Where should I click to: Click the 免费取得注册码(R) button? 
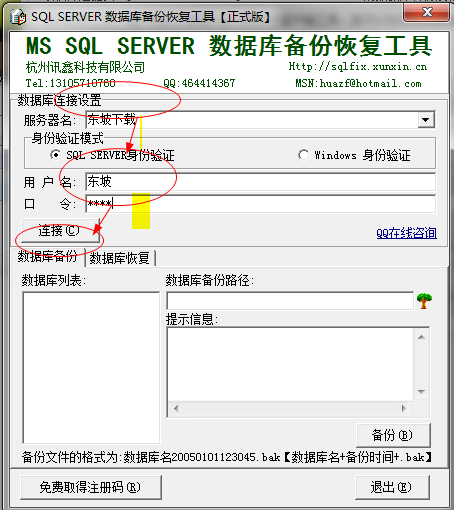coord(91,487)
